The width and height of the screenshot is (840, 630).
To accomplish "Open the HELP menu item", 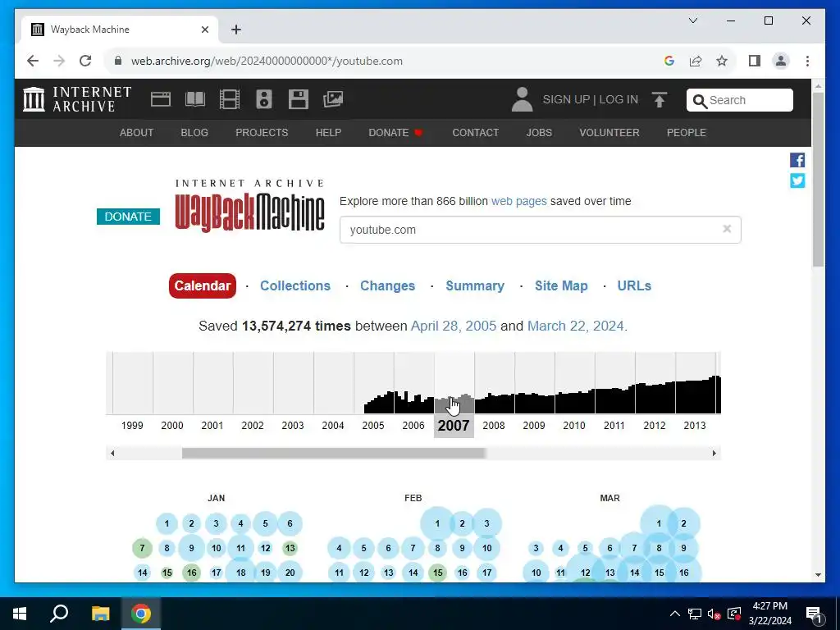I will coord(328,132).
